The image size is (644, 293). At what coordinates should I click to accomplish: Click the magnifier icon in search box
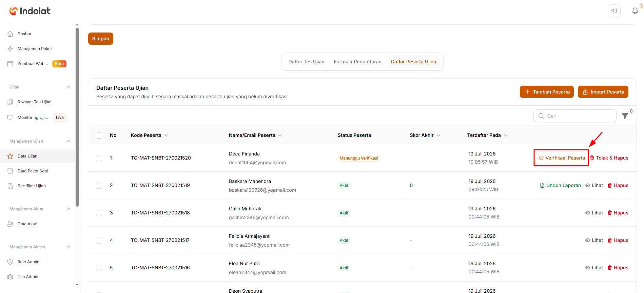(x=541, y=116)
